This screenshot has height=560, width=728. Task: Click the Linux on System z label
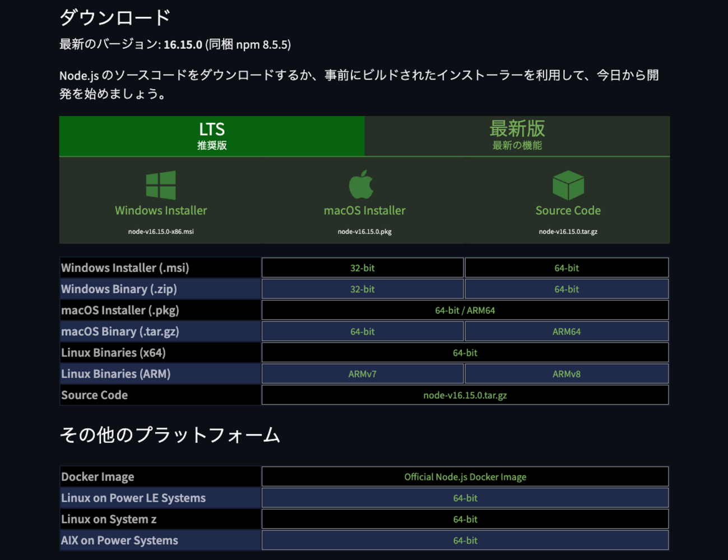coord(109,520)
